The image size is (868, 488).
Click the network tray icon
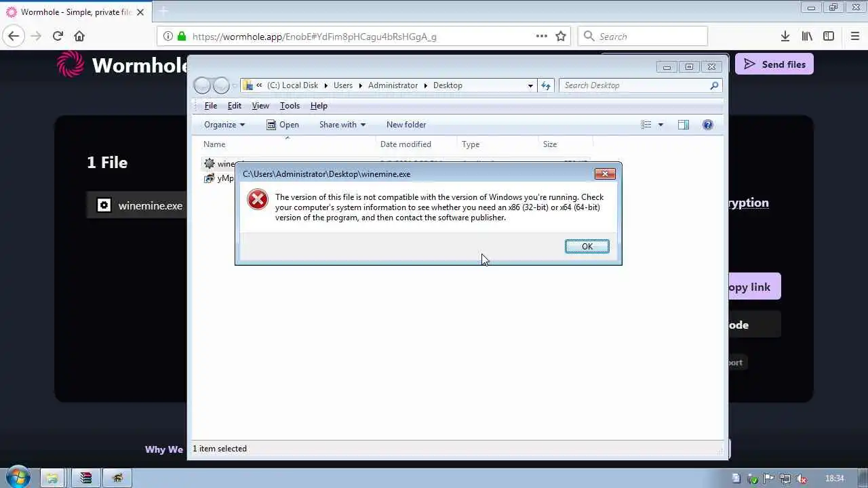[785, 479]
